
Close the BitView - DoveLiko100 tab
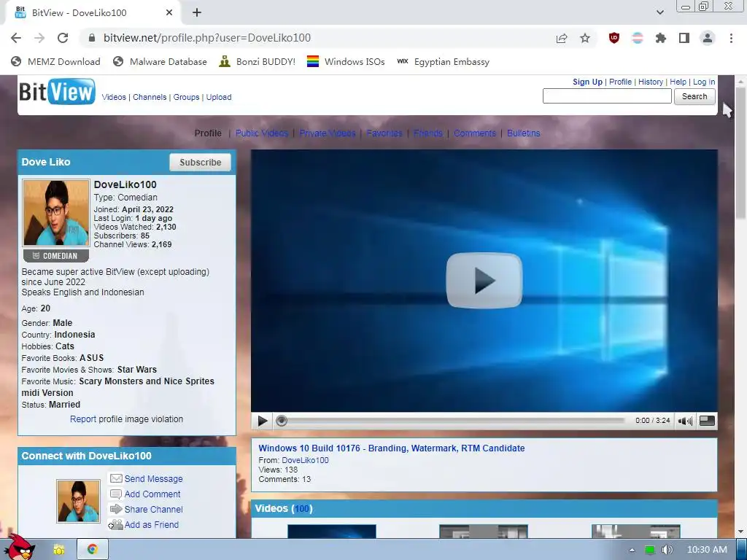pos(169,13)
